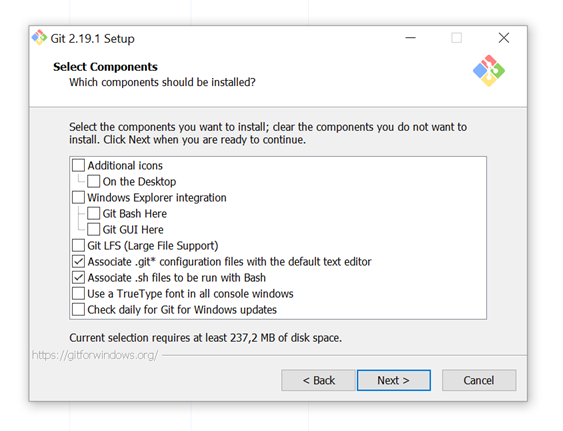Enable Git LFS (Large File Support)

click(x=78, y=246)
